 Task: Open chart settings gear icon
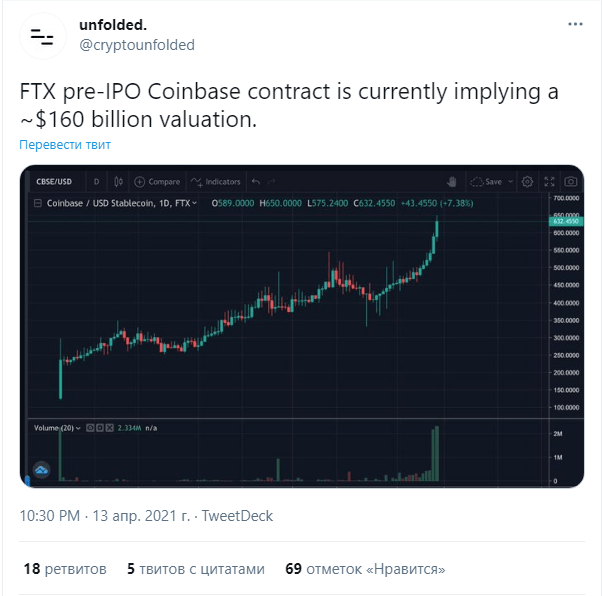[x=527, y=182]
